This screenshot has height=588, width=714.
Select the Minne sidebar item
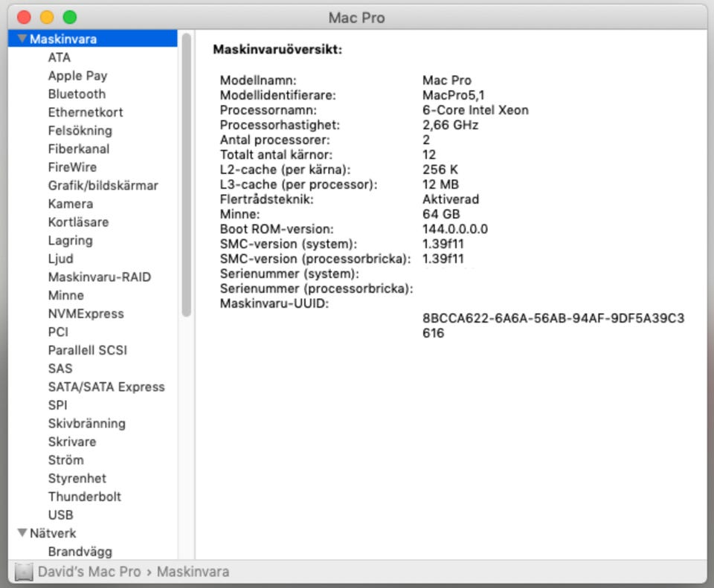pos(65,295)
